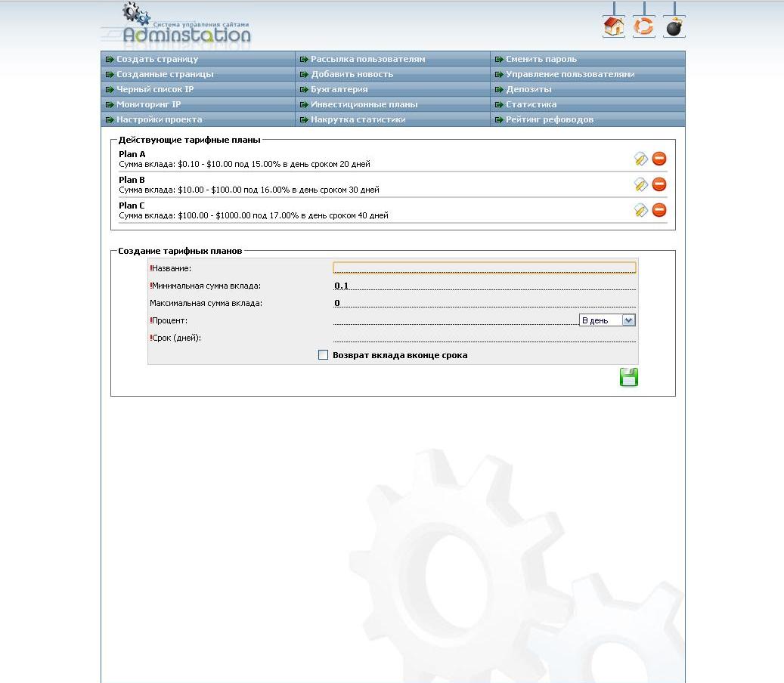Go to 'Накрутка статистики'
Viewport: 784px width, 683px height.
(392, 119)
